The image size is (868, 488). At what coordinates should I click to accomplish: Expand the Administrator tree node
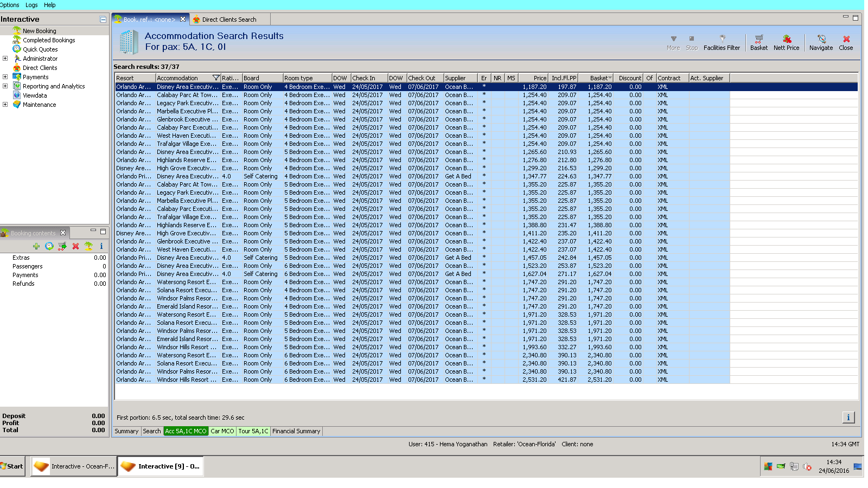coord(5,59)
